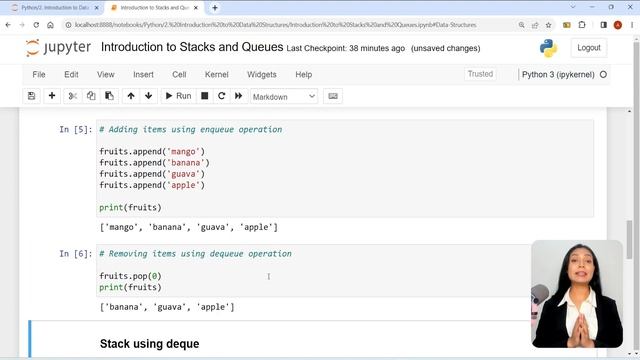Restart kernel and run all cells icon

click(239, 96)
